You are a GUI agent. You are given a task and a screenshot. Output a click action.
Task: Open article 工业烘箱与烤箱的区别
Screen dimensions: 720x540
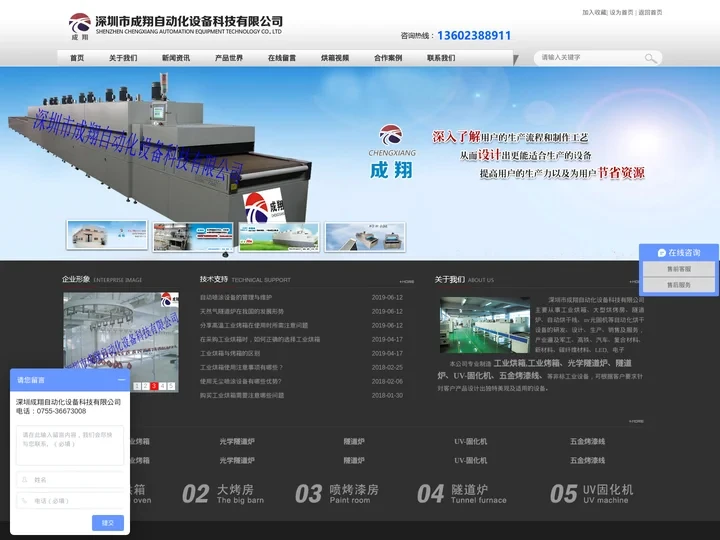[x=230, y=354]
